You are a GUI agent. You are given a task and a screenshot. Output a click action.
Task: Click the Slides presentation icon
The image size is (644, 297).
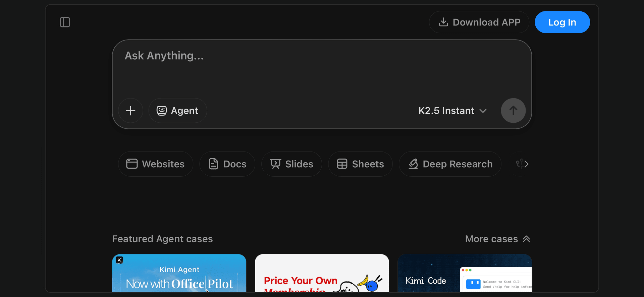(275, 164)
